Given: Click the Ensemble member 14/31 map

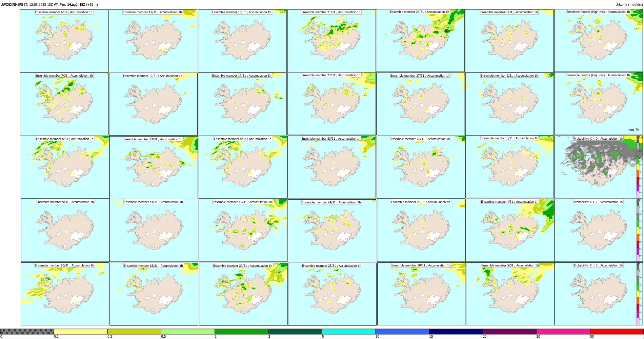Looking at the screenshot, I should click(x=154, y=230).
